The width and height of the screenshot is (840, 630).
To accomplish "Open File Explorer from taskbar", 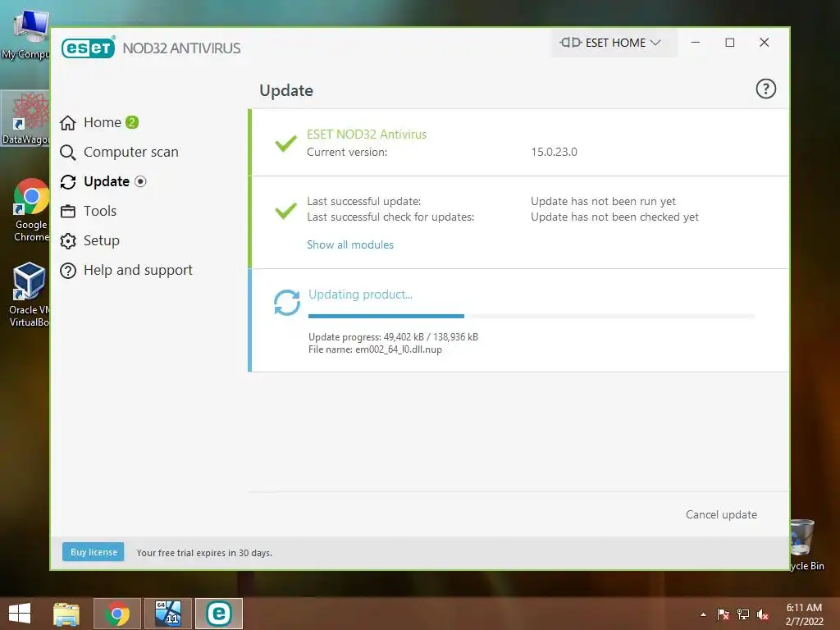I will click(x=66, y=614).
